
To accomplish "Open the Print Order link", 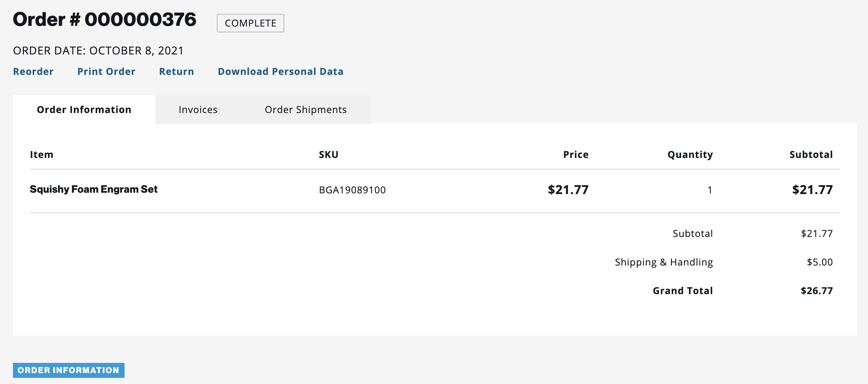I will pyautogui.click(x=106, y=71).
